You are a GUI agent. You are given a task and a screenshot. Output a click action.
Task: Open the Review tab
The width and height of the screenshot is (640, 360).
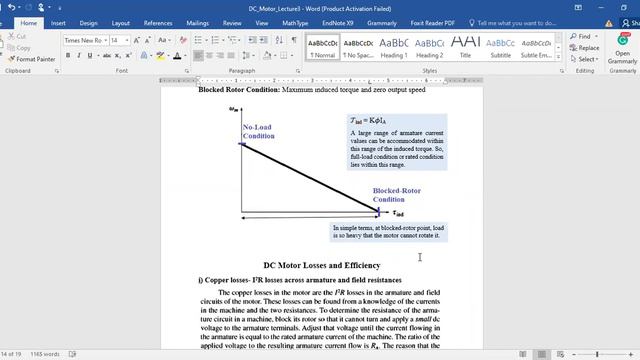coord(232,23)
